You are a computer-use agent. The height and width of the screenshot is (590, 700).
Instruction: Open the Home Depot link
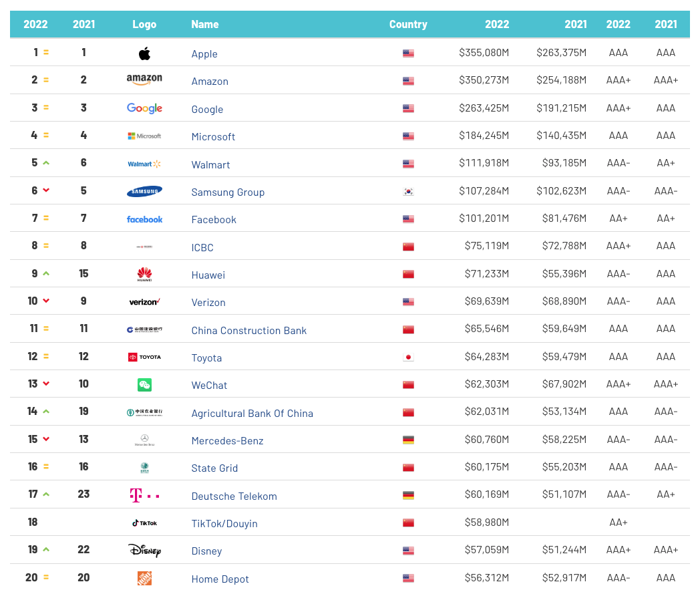[x=220, y=579]
